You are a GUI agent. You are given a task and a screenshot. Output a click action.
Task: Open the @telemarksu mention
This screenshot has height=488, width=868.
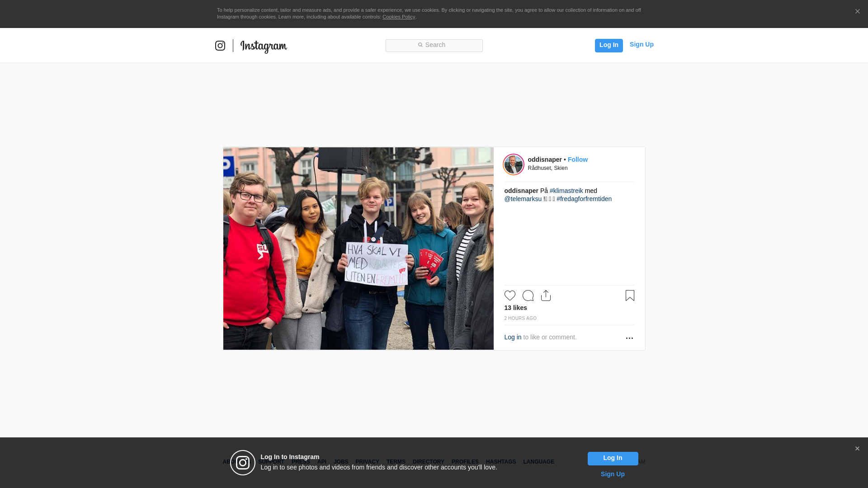523,199
